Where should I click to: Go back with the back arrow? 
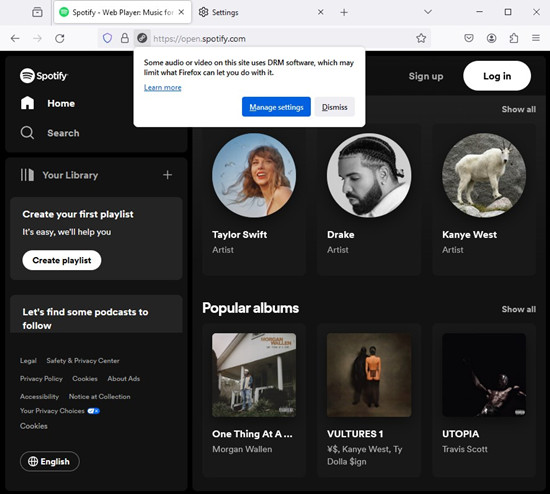pos(15,38)
